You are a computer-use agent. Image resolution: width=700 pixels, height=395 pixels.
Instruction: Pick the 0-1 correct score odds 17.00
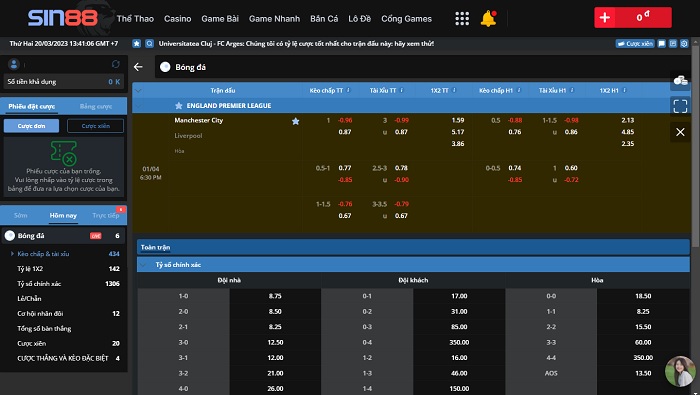459,296
